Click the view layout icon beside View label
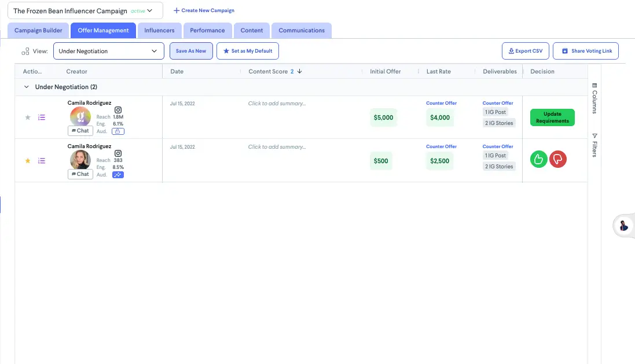This screenshot has width=635, height=364. click(x=25, y=51)
